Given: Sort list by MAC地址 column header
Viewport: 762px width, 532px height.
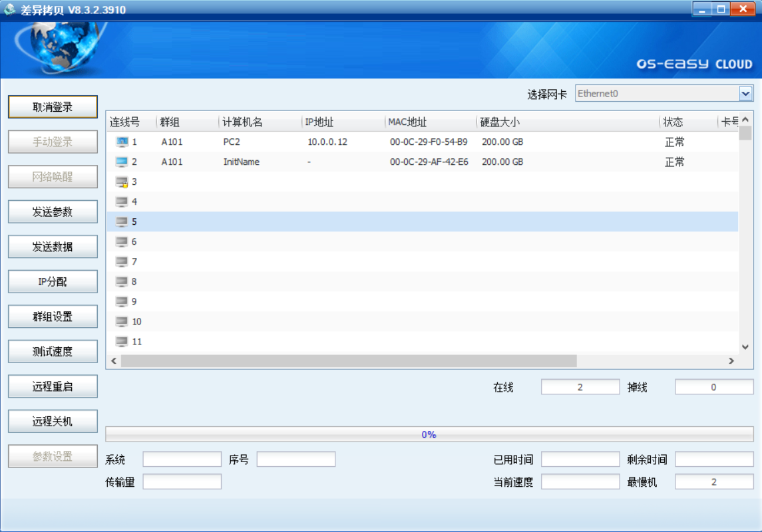Looking at the screenshot, I should click(x=407, y=122).
